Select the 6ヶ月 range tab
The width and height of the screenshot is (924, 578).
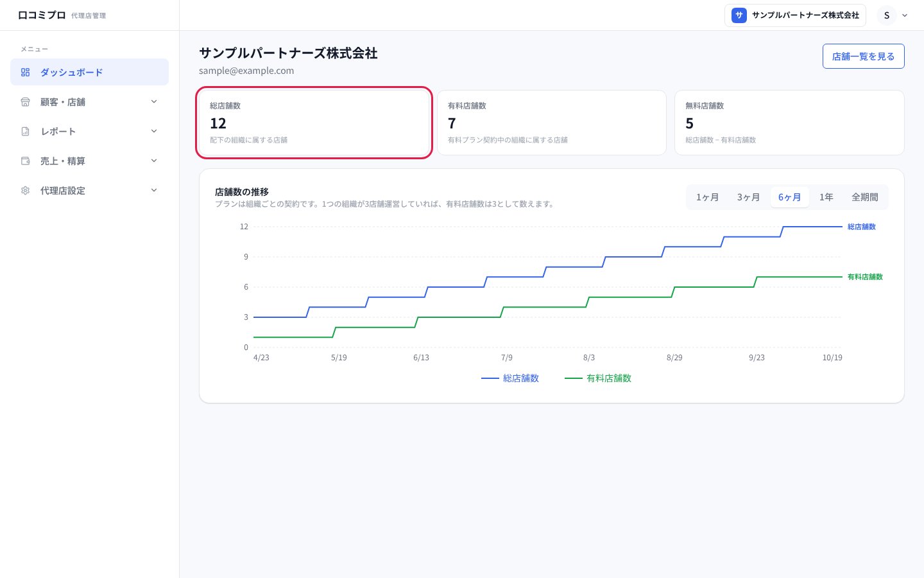(789, 197)
